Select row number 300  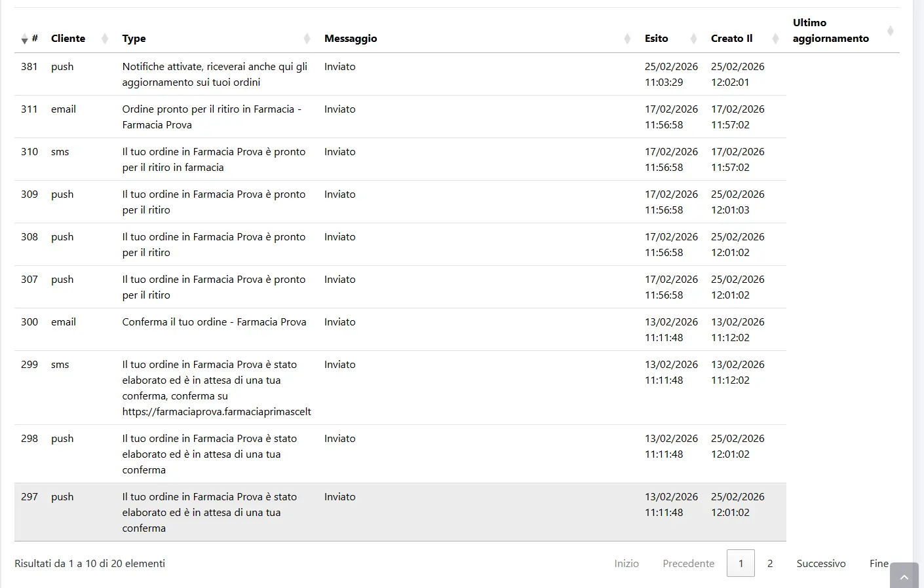coord(29,322)
